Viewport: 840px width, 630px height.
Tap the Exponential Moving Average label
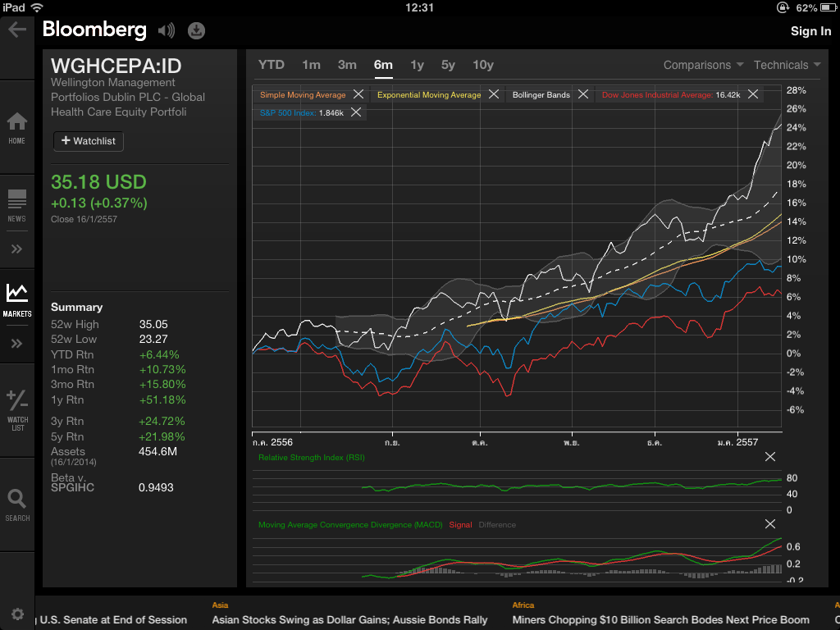(x=429, y=95)
